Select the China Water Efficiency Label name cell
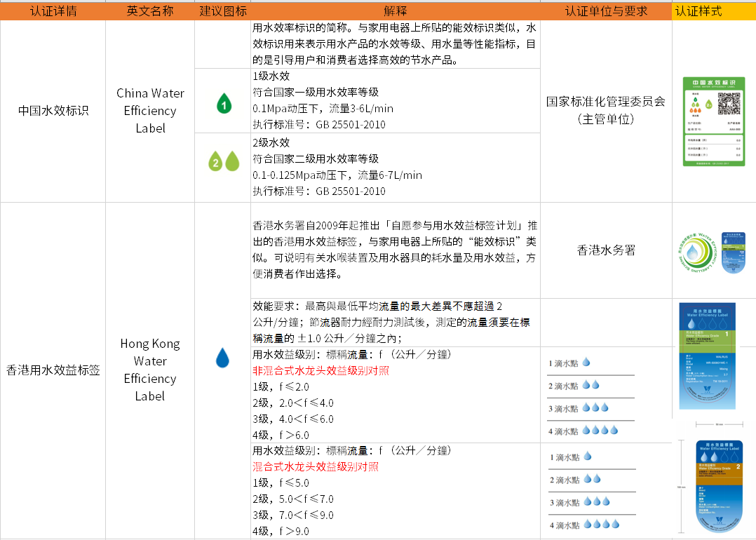The width and height of the screenshot is (756, 540). pyautogui.click(x=150, y=111)
